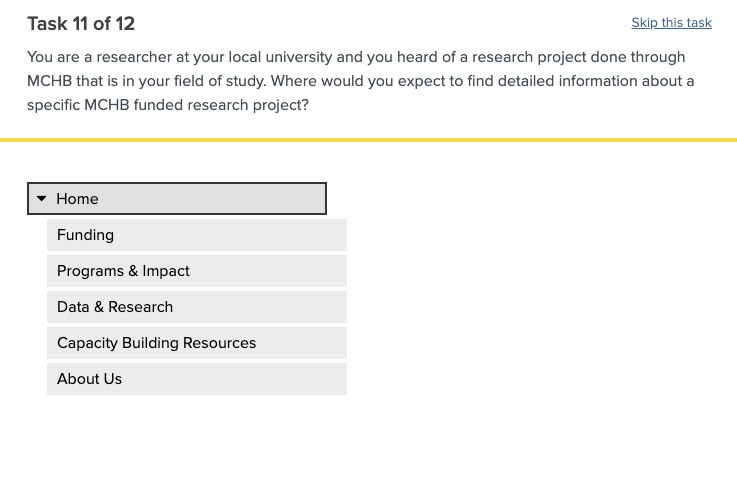This screenshot has height=500, width=737.
Task: Pick the About Us entry
Action: tap(196, 379)
